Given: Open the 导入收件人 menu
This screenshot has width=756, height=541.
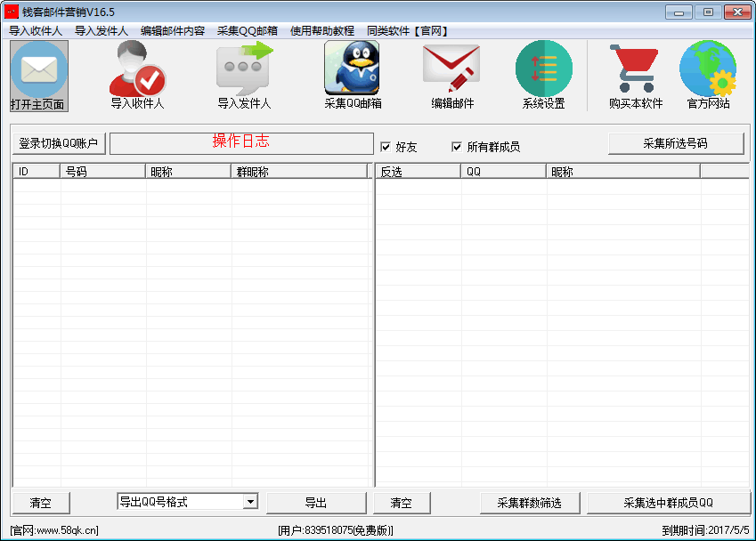Looking at the screenshot, I should 36,31.
